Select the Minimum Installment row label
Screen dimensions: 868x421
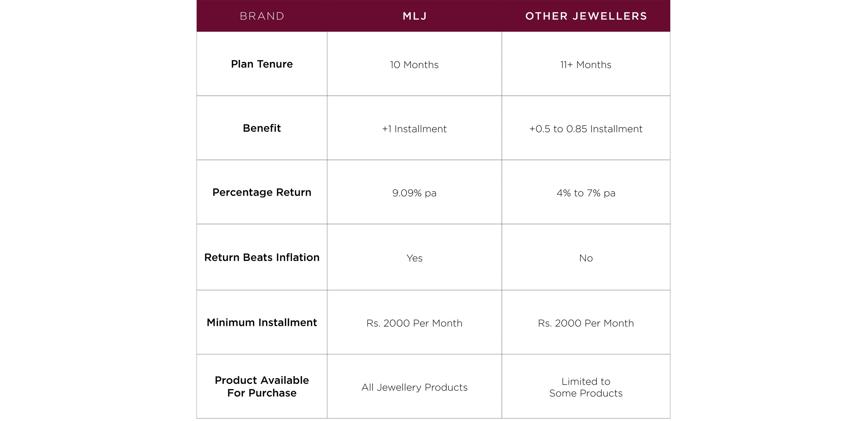coord(262,322)
